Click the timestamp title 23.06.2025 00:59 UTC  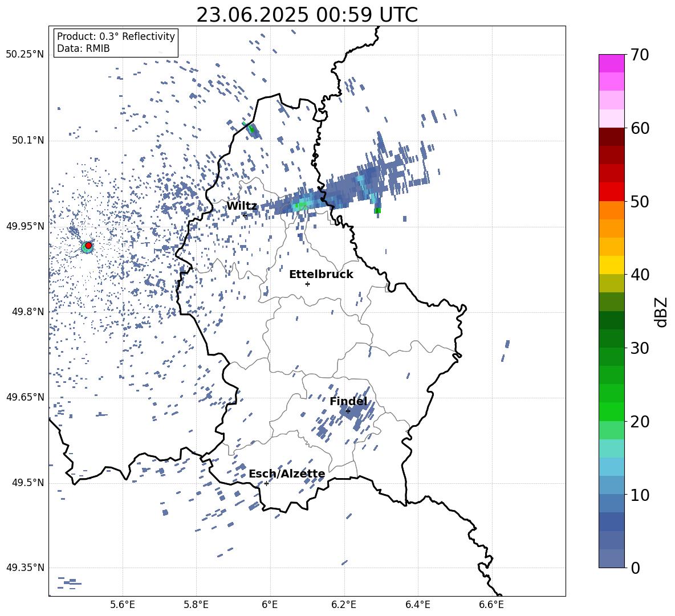click(307, 15)
